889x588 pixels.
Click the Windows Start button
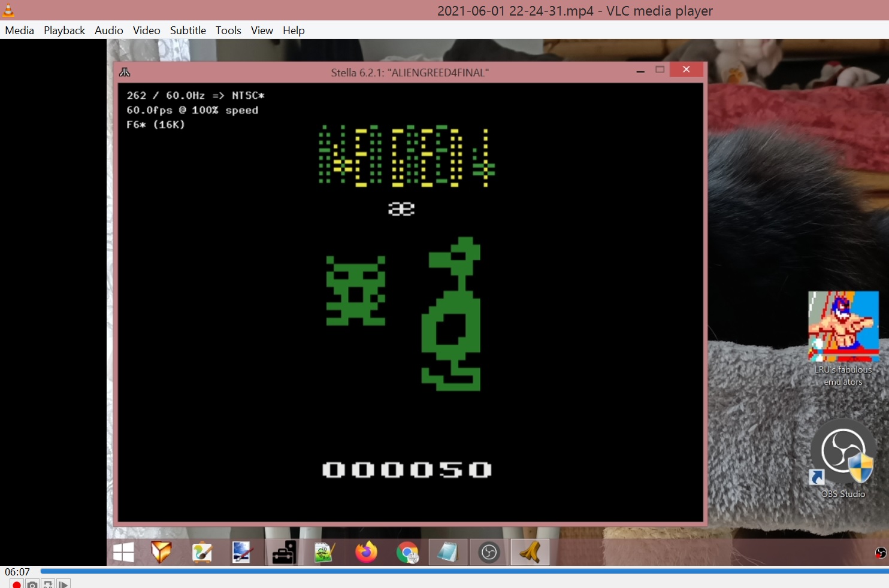click(123, 552)
